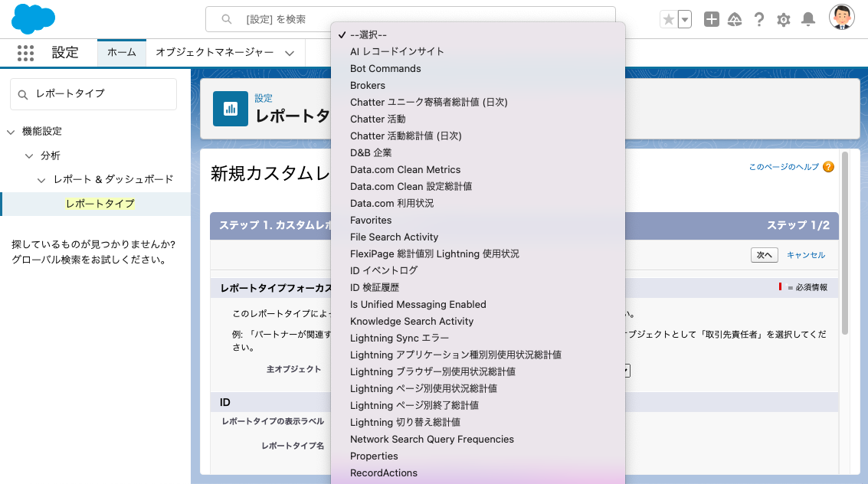
Task: Select Is Unified Messaging Enabled
Action: click(478, 305)
